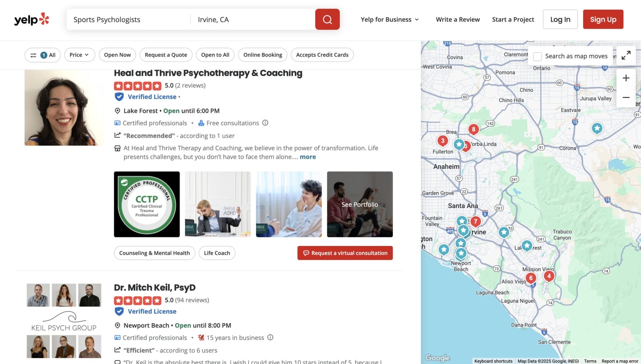Click Request a virtual consultation button
The height and width of the screenshot is (364, 641).
(345, 253)
